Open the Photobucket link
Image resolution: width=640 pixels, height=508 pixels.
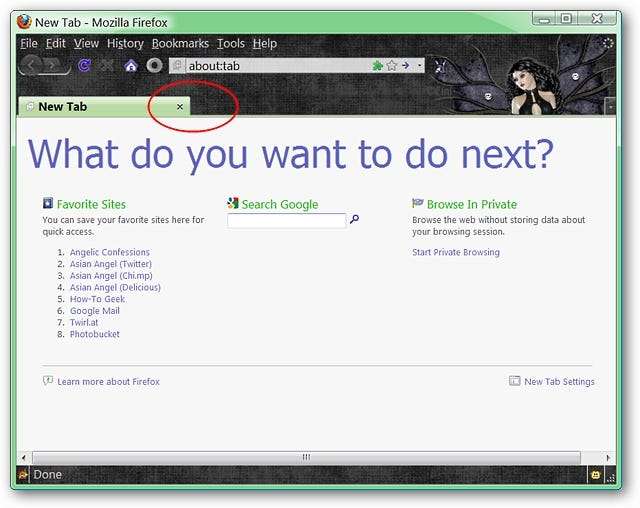[95, 334]
